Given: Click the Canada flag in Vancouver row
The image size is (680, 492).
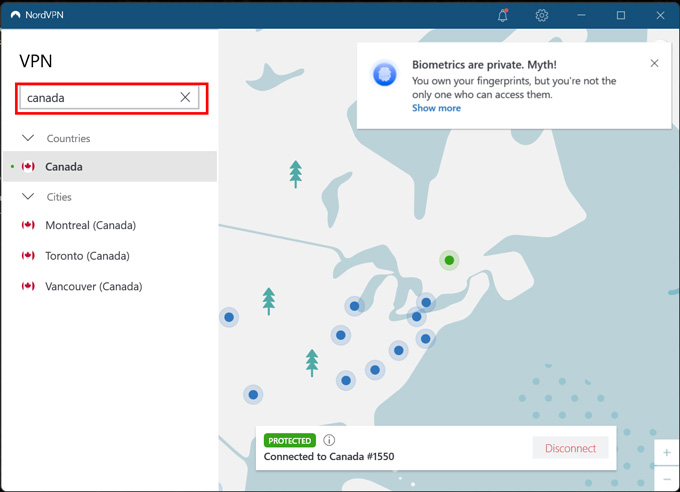Looking at the screenshot, I should pyautogui.click(x=28, y=286).
